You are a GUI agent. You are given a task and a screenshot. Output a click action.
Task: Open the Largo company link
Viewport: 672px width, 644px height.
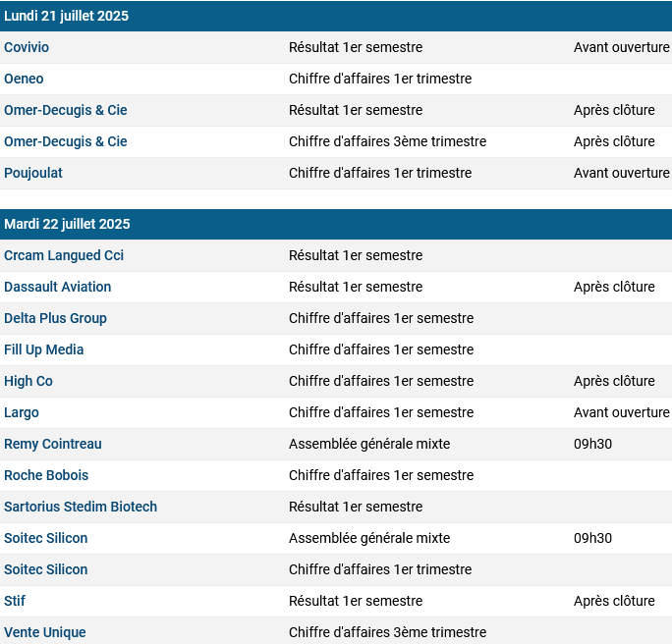coord(22,412)
